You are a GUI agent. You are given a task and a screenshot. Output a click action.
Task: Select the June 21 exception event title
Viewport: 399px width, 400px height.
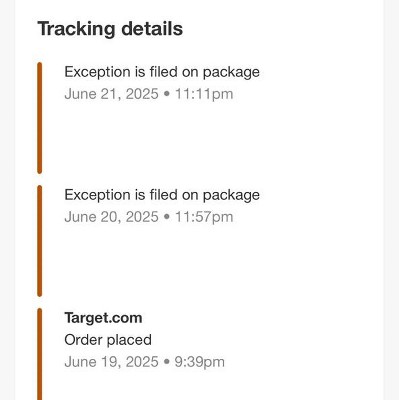click(162, 72)
